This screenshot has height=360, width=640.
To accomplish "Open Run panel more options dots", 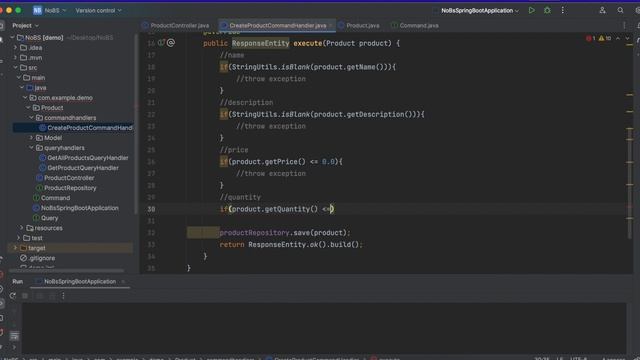I will tap(63, 296).
